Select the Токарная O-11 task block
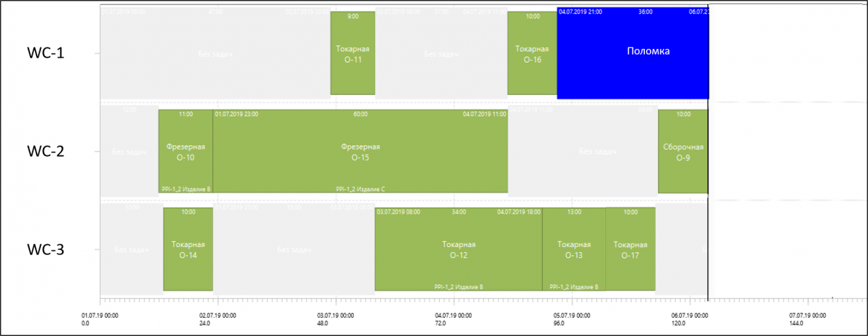Viewport: 868px width, 336px height. [x=352, y=53]
